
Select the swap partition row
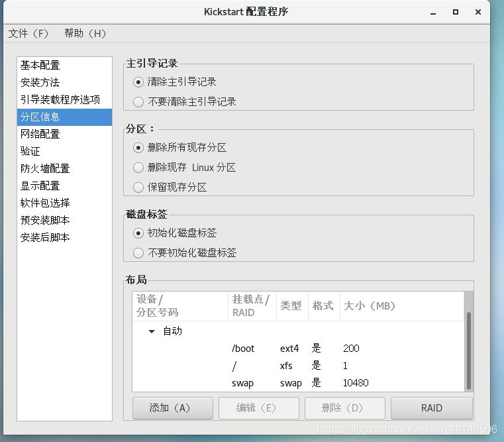(x=298, y=383)
